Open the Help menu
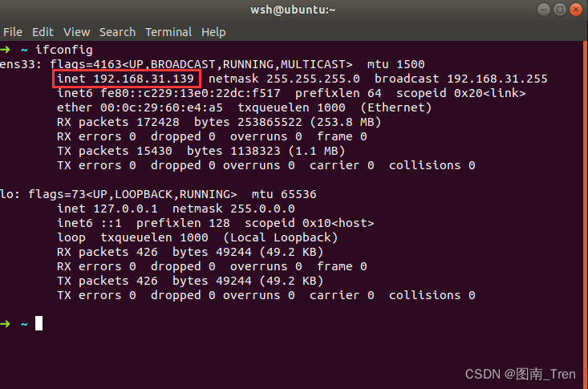Image resolution: width=588 pixels, height=389 pixels. click(213, 32)
